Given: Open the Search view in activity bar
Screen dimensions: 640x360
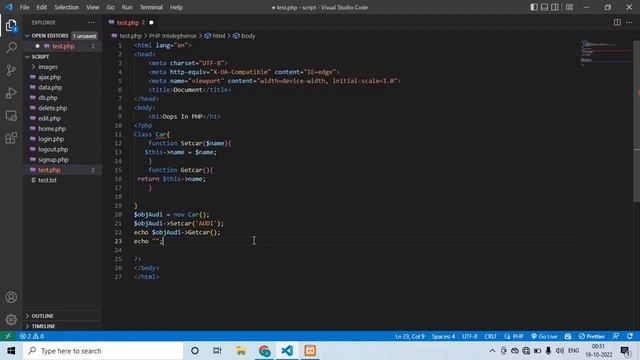Looking at the screenshot, I should tap(11, 48).
